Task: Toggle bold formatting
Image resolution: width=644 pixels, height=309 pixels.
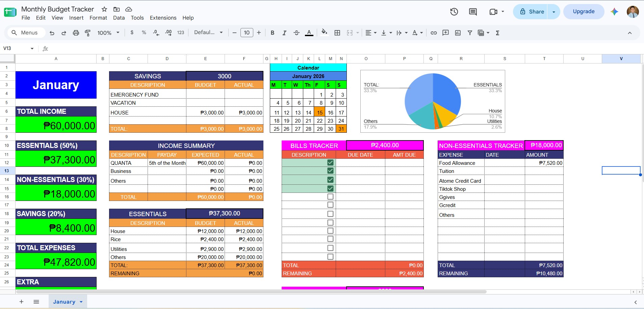Action: (x=273, y=33)
